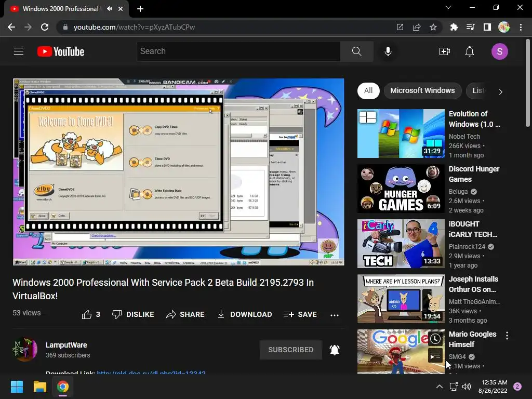Toggle channel notification bell for LamputWare
532x399 pixels.
click(335, 350)
